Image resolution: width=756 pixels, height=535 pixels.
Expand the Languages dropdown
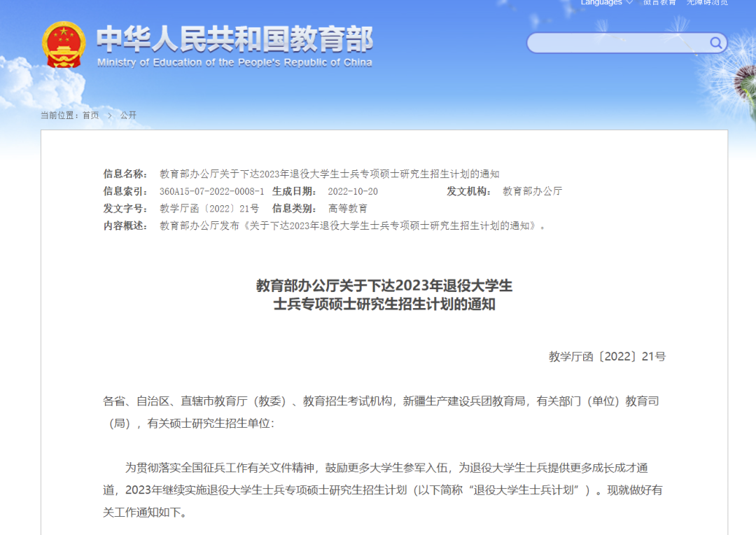pyautogui.click(x=603, y=3)
